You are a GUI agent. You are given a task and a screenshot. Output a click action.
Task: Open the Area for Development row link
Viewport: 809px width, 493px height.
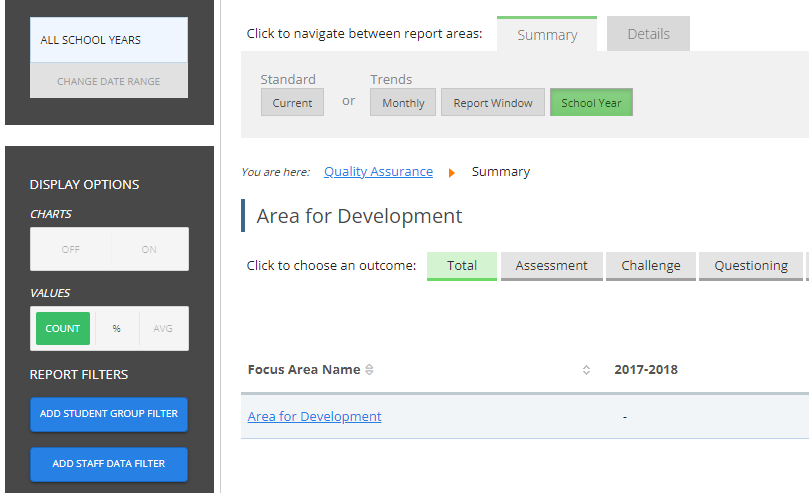(314, 417)
